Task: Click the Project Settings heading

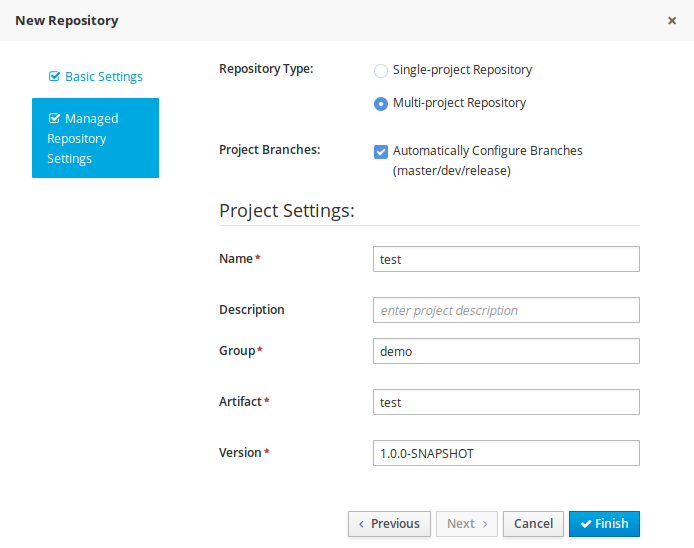Action: (287, 211)
